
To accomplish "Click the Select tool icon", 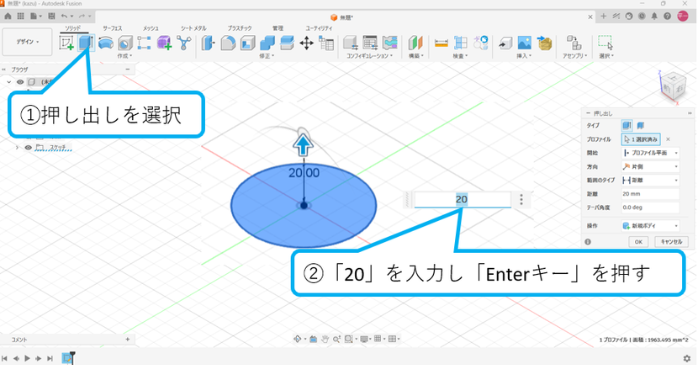I will pos(605,43).
